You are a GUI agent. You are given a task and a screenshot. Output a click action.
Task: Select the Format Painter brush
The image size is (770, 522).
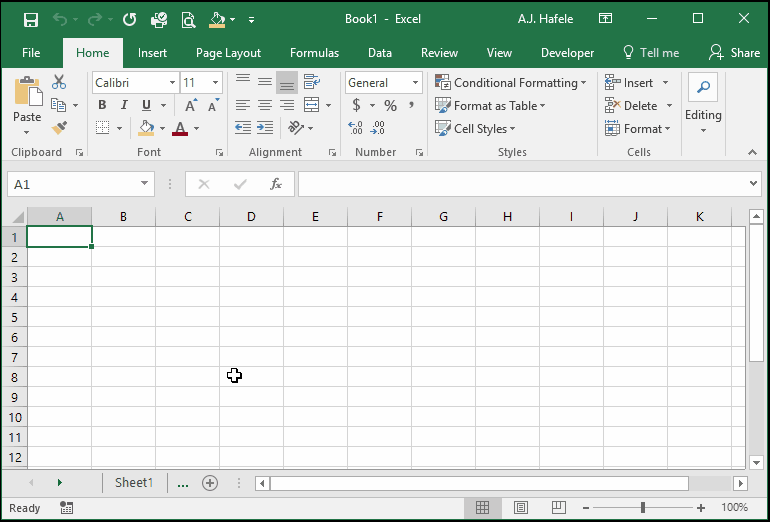coord(59,128)
